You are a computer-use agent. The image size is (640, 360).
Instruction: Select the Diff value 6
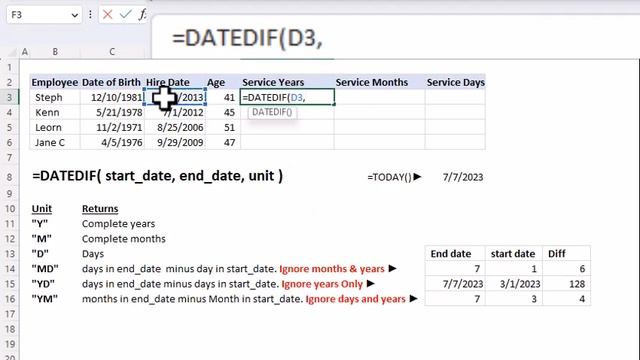coord(566,269)
